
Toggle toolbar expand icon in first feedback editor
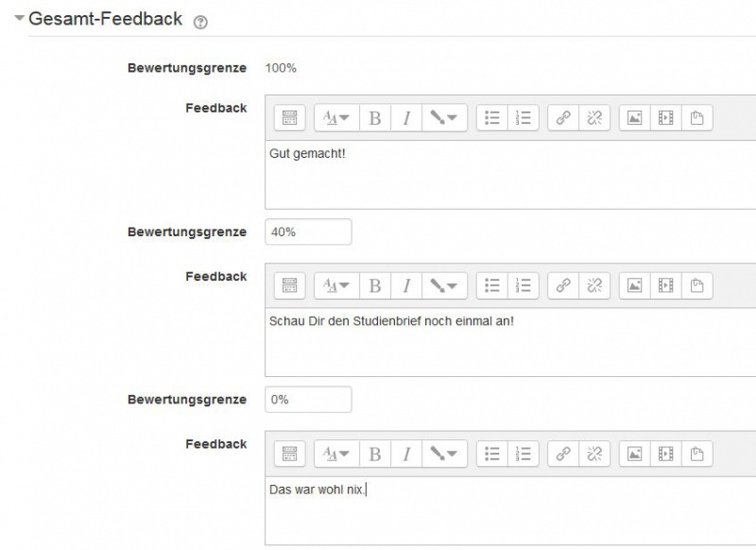click(x=290, y=118)
